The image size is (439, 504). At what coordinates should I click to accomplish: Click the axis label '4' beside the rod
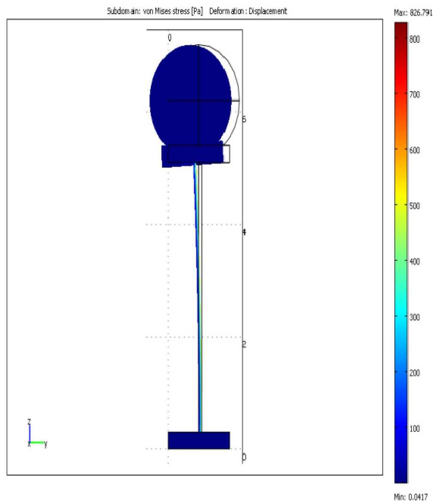(244, 232)
